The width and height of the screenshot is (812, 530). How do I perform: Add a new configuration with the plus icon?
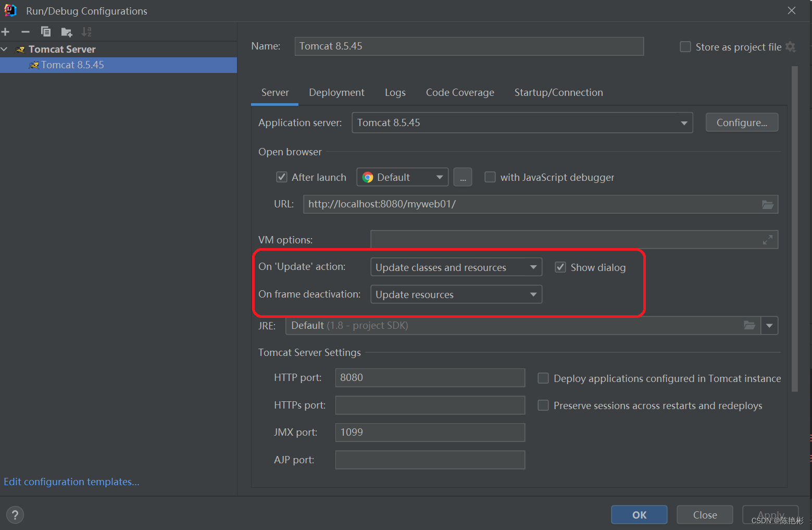click(x=6, y=32)
